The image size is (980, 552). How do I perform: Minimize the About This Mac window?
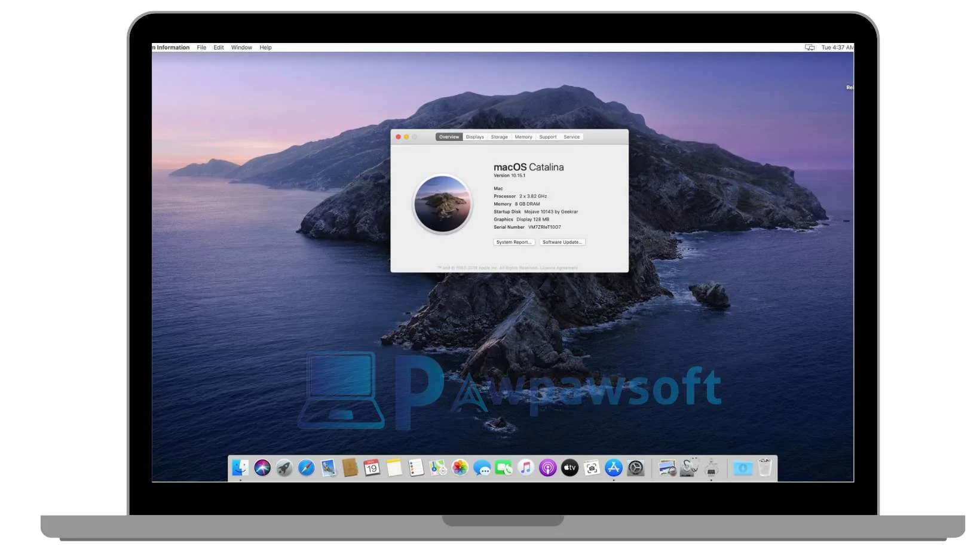(x=406, y=137)
